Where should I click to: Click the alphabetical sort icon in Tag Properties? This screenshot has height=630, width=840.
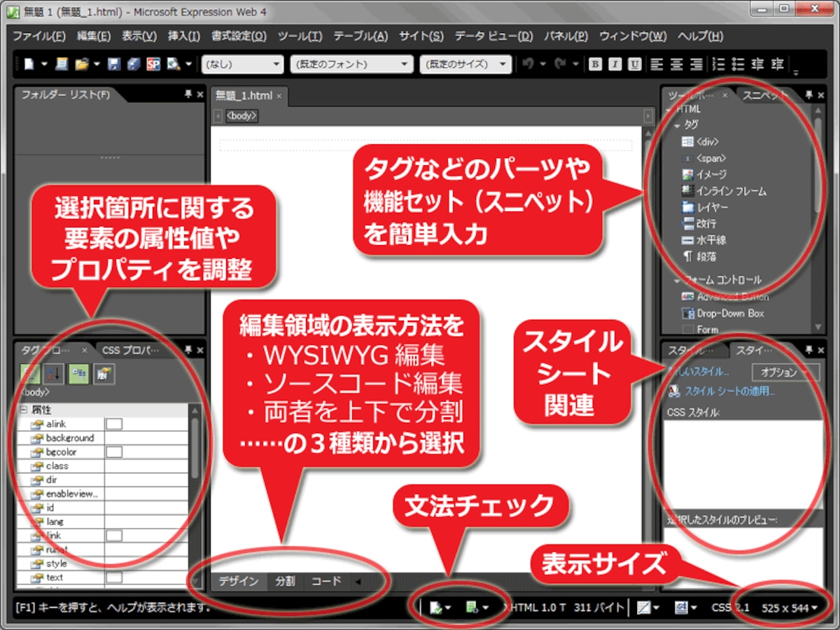(54, 374)
